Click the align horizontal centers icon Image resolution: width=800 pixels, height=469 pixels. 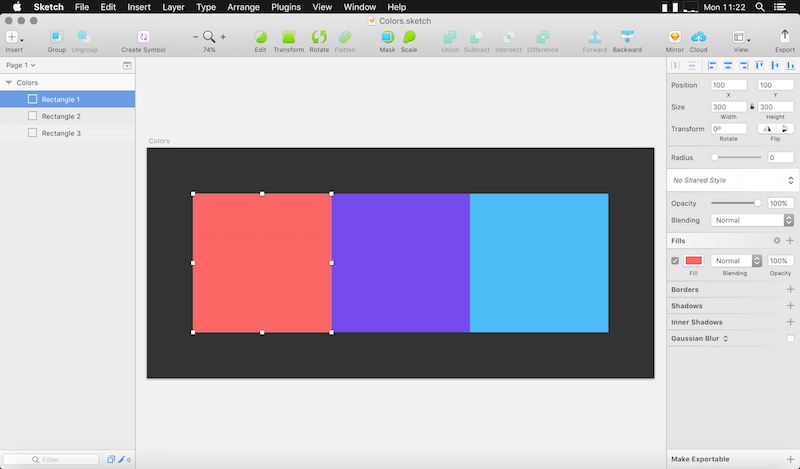pyautogui.click(x=728, y=65)
